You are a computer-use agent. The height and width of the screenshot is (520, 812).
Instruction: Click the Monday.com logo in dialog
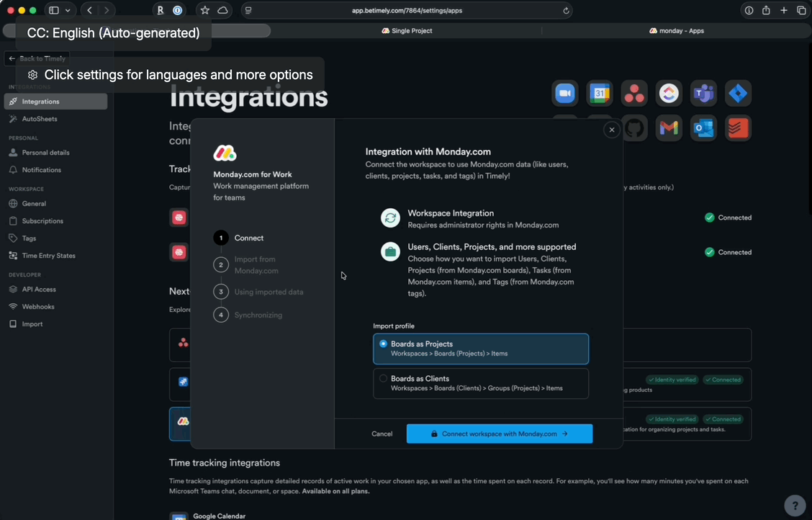pos(225,153)
